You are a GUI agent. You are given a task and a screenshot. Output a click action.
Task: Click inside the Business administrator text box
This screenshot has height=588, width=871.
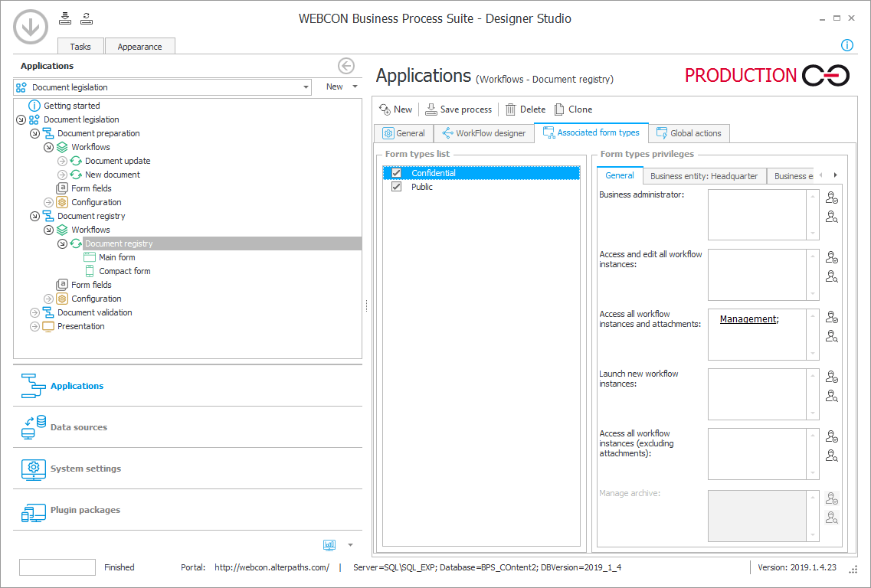(x=757, y=214)
